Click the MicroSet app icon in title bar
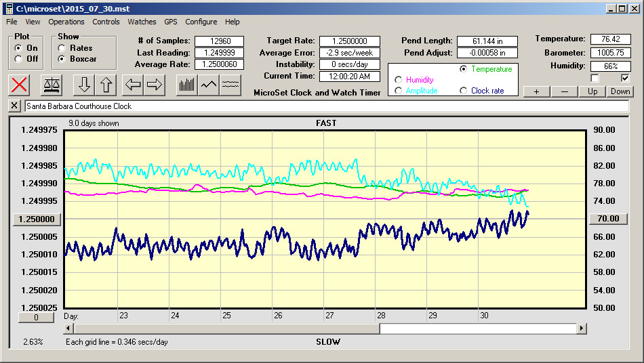 [9, 9]
